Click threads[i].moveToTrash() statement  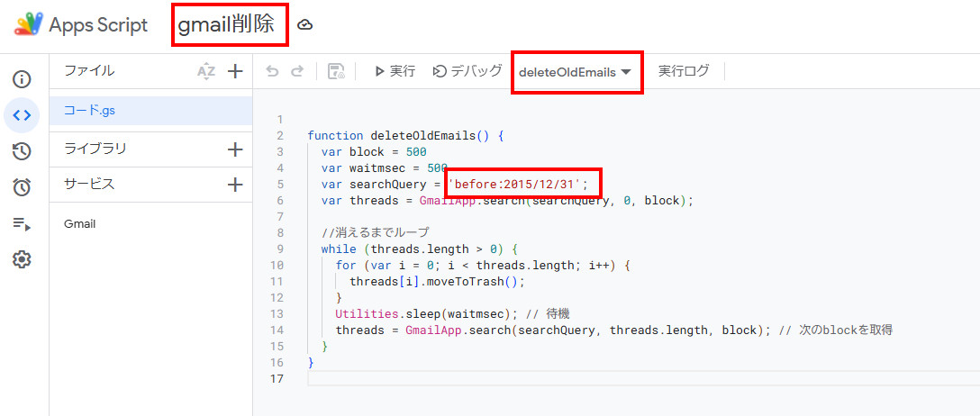pyautogui.click(x=437, y=282)
